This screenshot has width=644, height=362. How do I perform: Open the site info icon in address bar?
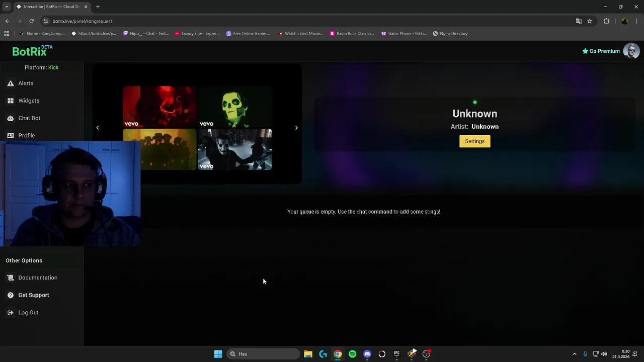[46, 21]
